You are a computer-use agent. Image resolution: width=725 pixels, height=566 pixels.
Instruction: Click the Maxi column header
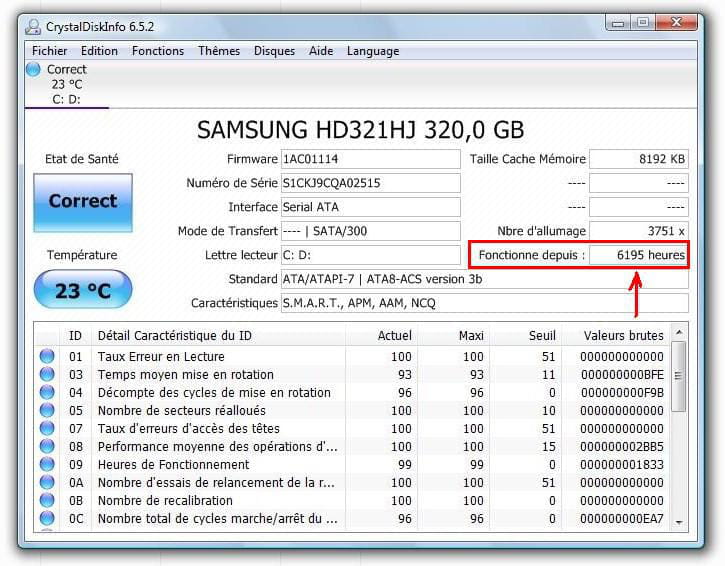[454, 336]
